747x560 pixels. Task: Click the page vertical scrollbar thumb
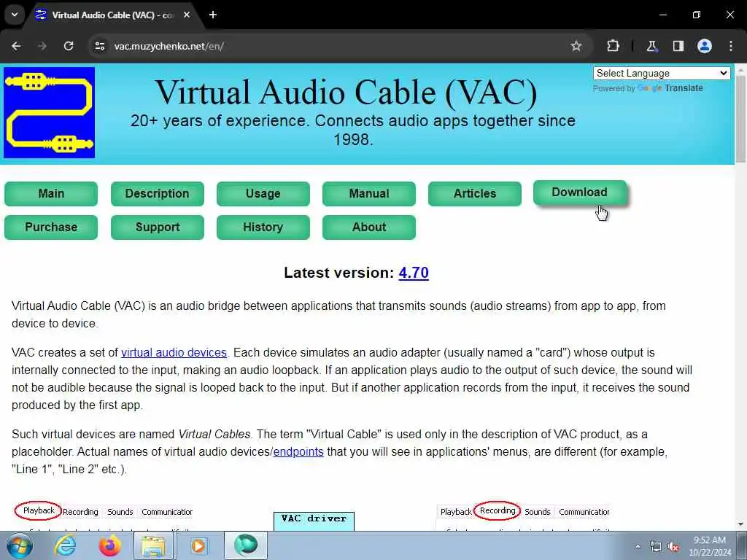click(x=740, y=119)
